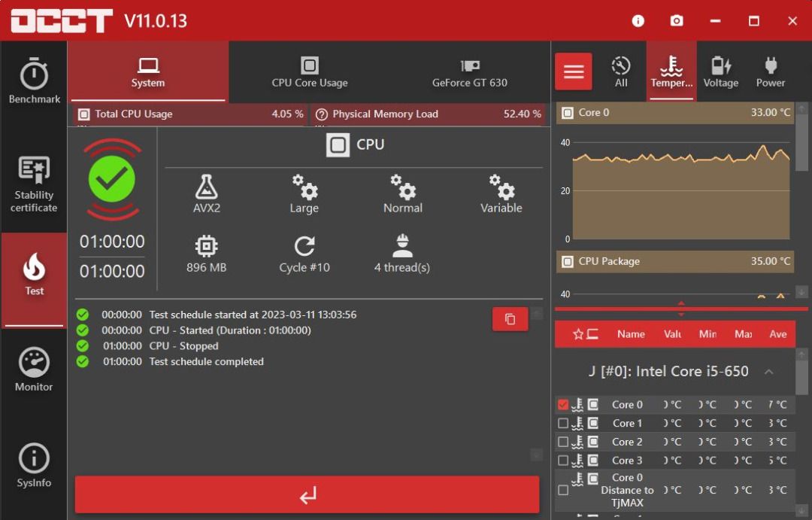The image size is (812, 520).
Task: Click the chip icon in Core 0 graph header
Action: coord(568,112)
